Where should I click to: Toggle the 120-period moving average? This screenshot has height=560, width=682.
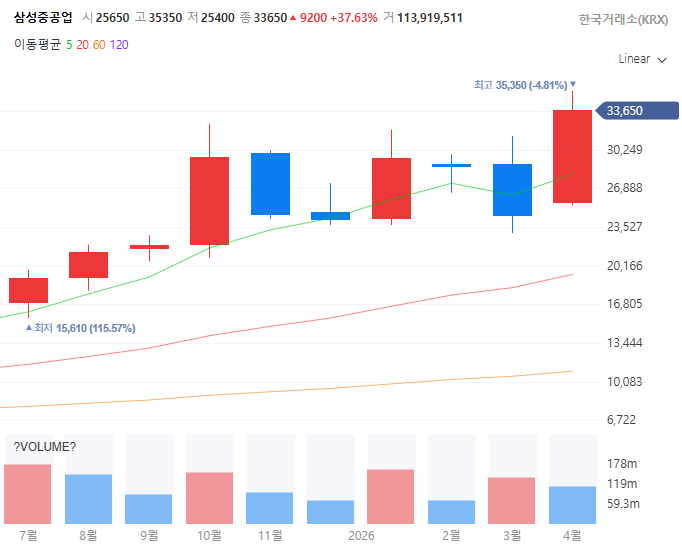pyautogui.click(x=119, y=45)
